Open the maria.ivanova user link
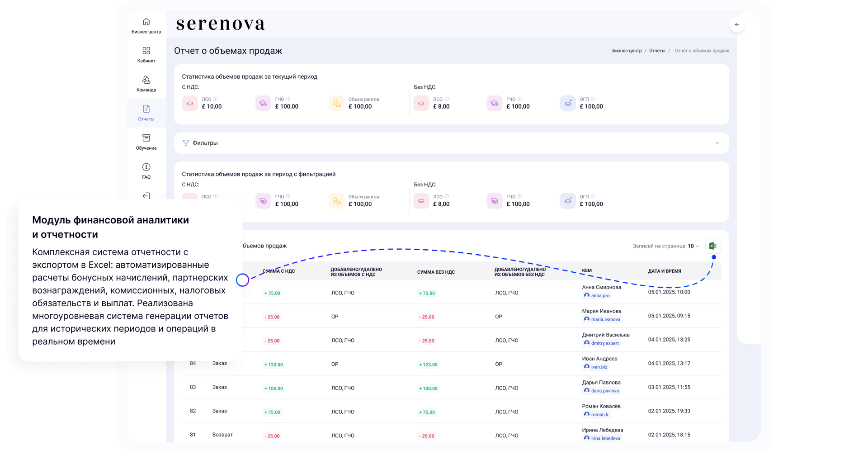 pyautogui.click(x=602, y=319)
